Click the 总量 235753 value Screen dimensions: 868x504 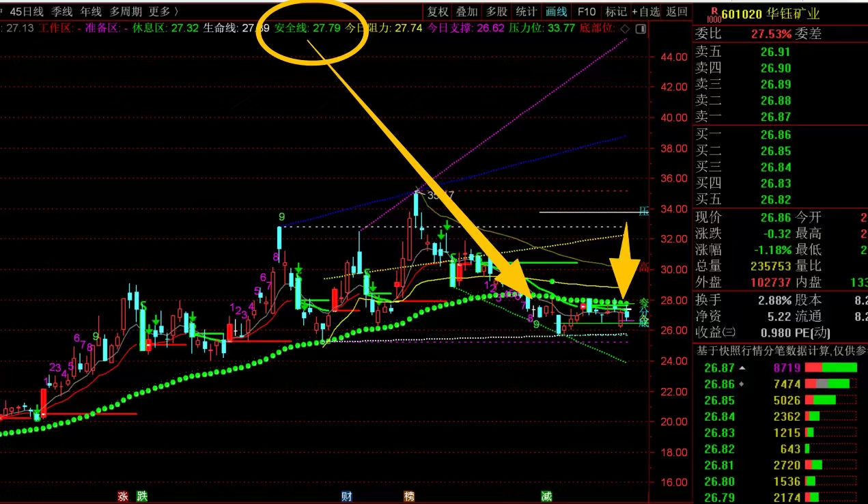coord(770,266)
